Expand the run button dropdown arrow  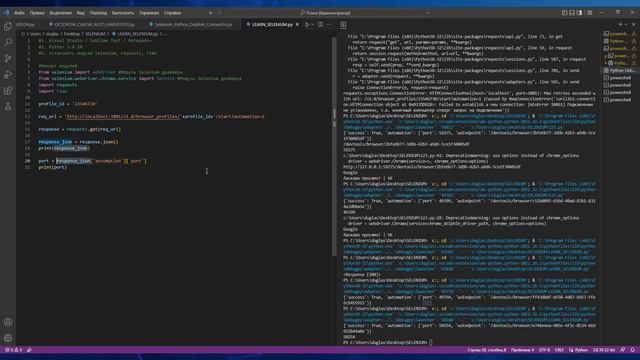click(313, 24)
